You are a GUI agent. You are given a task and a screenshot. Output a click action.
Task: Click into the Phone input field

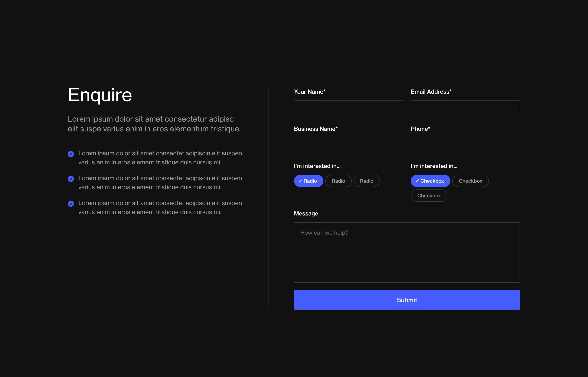tap(465, 146)
